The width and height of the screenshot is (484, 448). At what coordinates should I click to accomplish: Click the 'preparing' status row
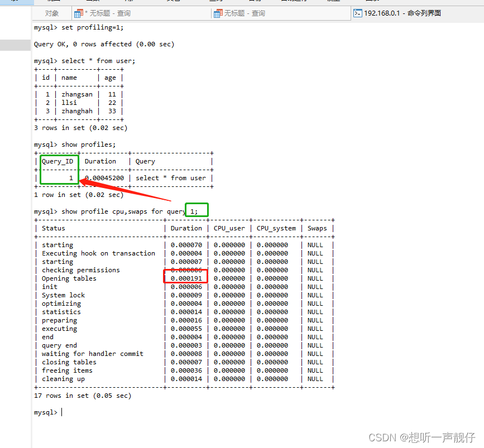[59, 320]
